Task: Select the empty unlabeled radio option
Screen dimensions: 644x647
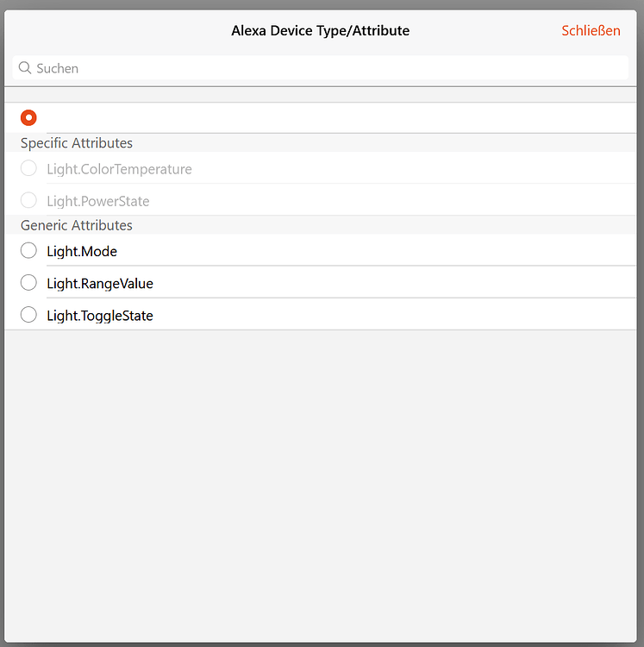Action: click(28, 117)
